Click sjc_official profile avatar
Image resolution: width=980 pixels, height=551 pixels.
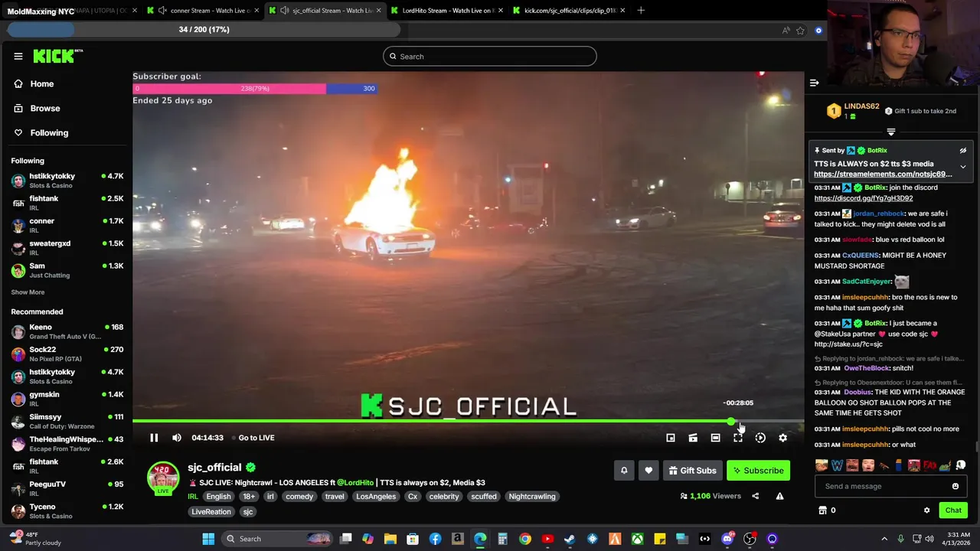162,478
